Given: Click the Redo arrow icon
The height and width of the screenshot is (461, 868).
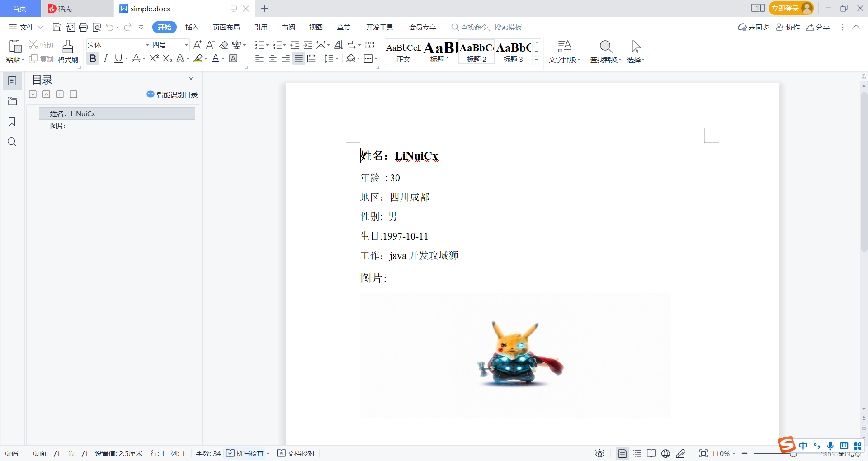Looking at the screenshot, I should [128, 27].
